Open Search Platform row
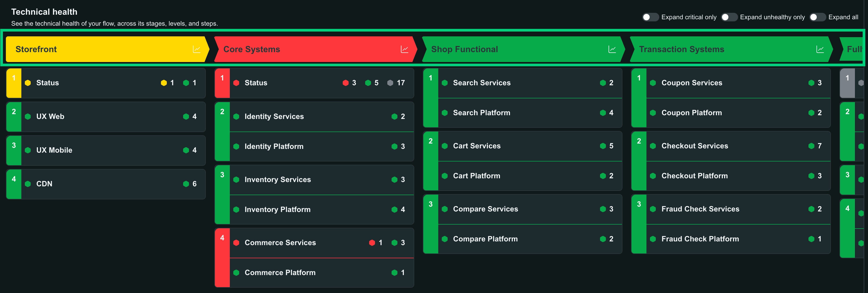Screen dimensions: 868x293 [530, 113]
